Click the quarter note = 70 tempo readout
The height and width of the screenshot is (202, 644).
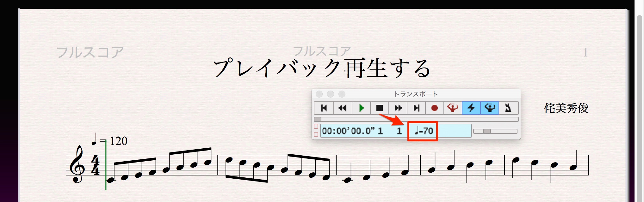pos(424,131)
